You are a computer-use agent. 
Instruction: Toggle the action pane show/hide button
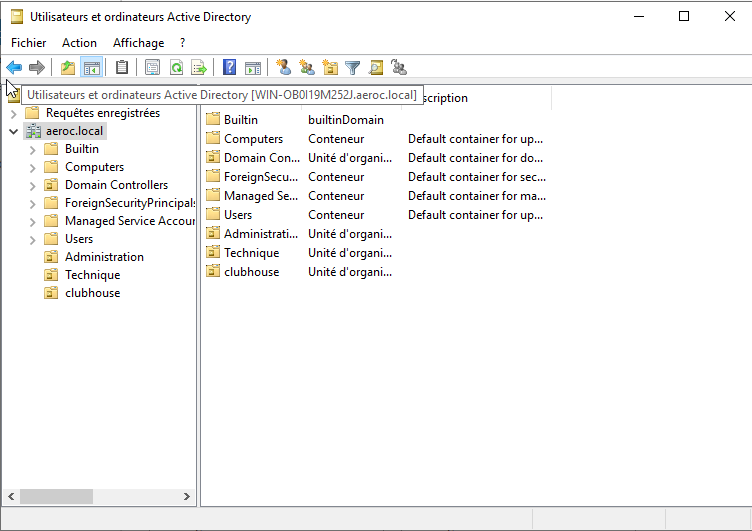[x=253, y=67]
